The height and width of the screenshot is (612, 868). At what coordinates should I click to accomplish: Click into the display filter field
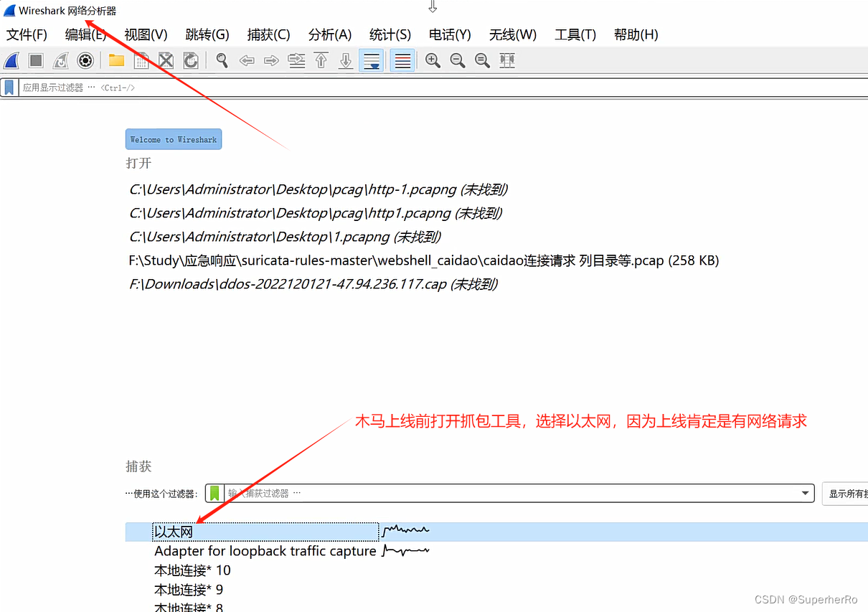point(443,88)
